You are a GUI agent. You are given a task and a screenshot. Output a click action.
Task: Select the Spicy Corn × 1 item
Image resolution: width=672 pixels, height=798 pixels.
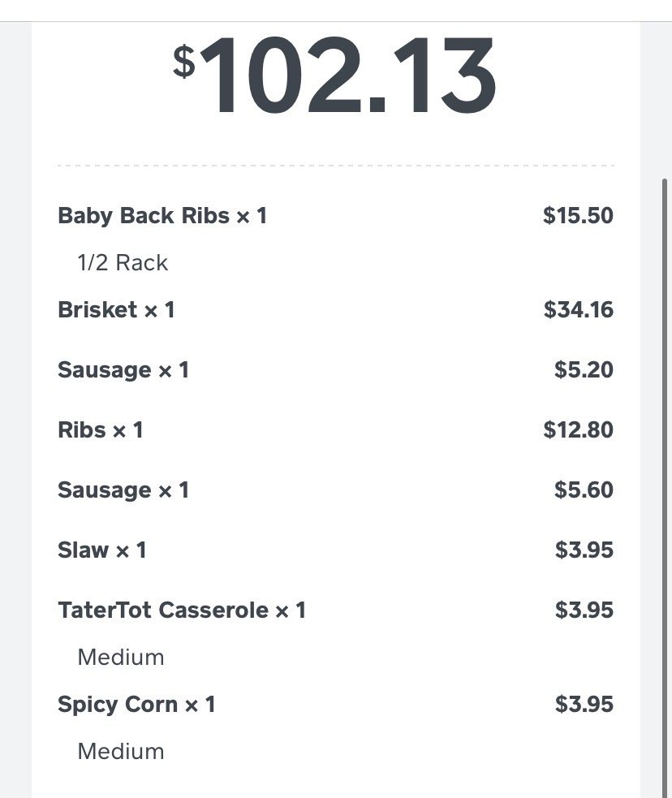(x=136, y=705)
